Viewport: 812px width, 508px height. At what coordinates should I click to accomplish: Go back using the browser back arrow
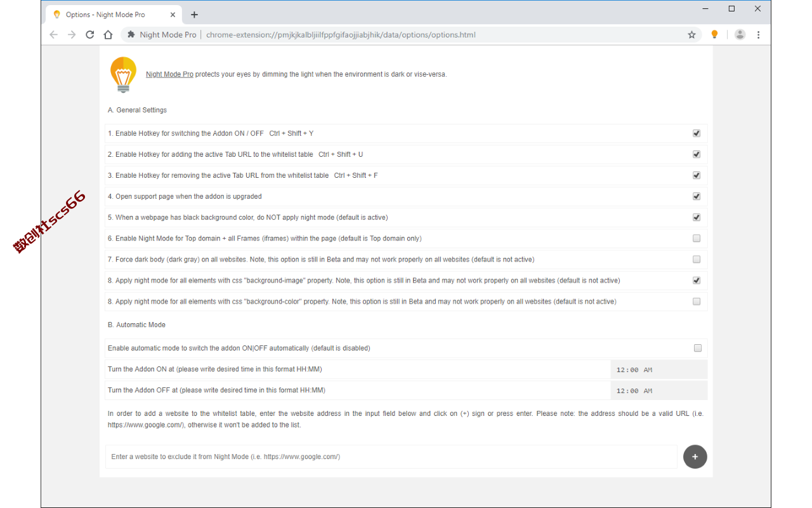coord(54,35)
